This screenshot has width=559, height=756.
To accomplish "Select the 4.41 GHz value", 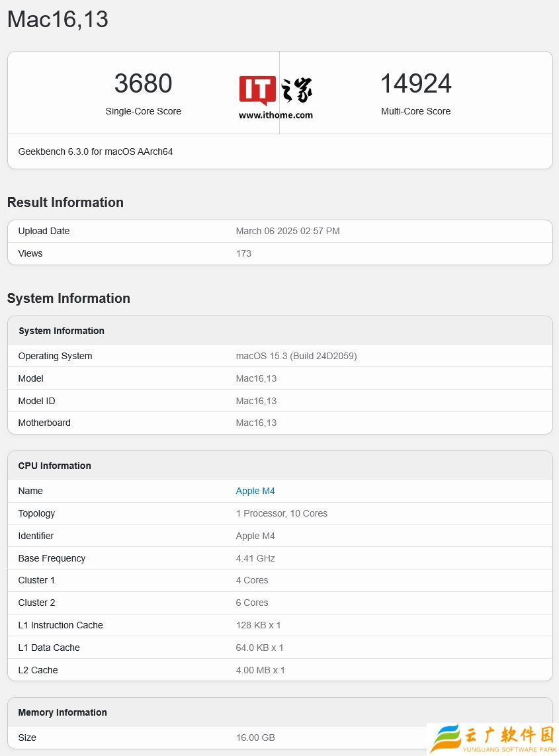I will 255,558.
